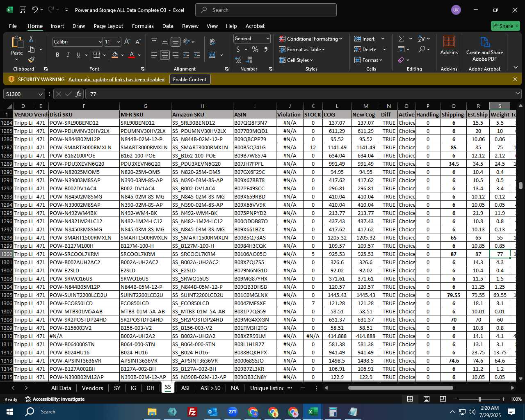Switch to Page Layout view in status bar
The image size is (525, 420).
[427, 399]
